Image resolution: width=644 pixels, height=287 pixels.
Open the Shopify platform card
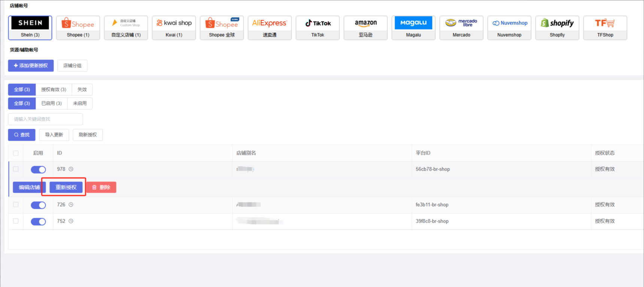click(557, 28)
